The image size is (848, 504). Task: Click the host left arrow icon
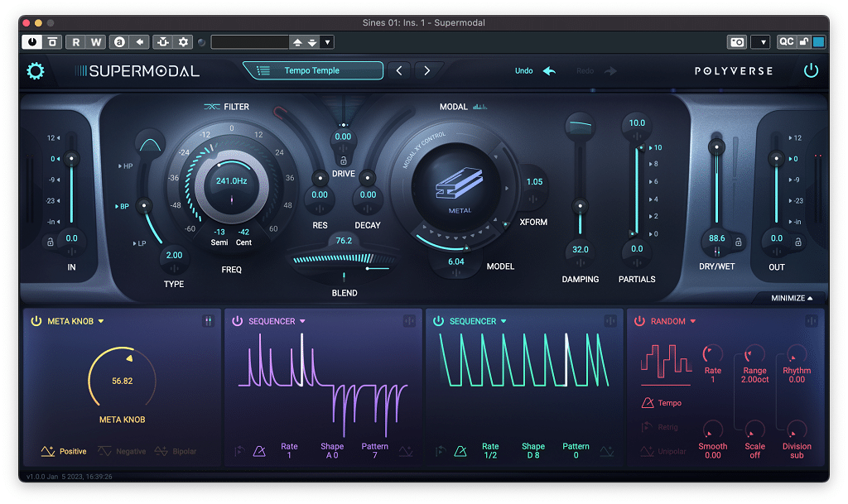[139, 42]
